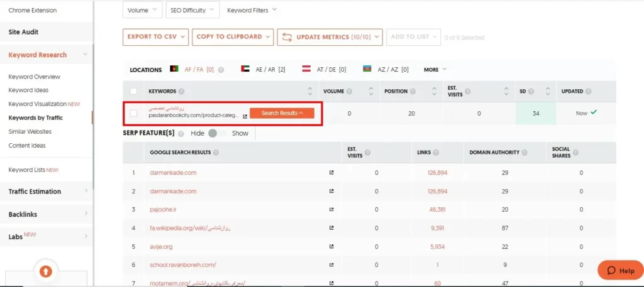Image resolution: width=644 pixels, height=287 pixels.
Task: Sort by POSITION column arrows
Action: [435, 92]
